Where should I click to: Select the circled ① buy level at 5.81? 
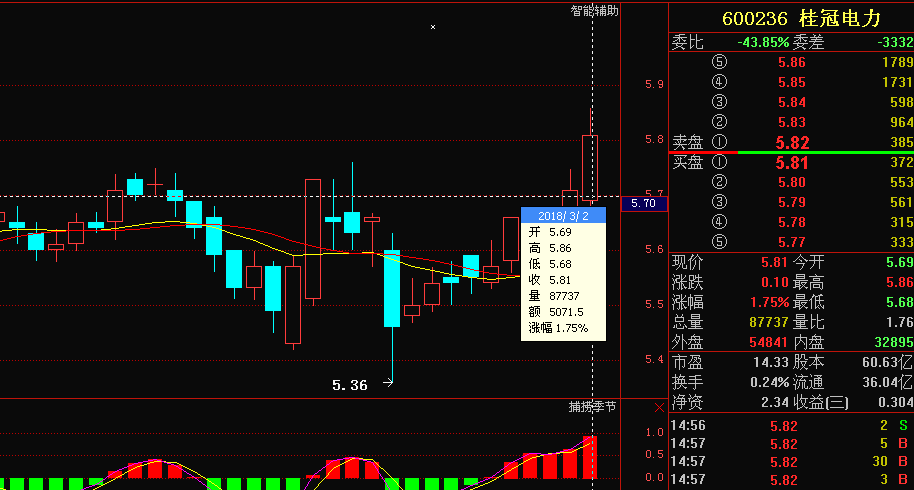pos(719,162)
